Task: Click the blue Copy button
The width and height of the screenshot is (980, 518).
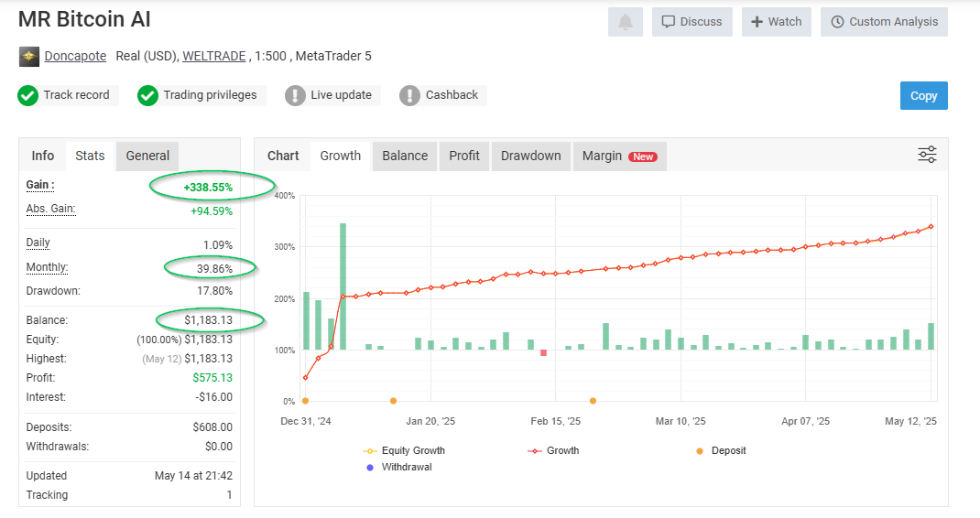Action: [924, 95]
